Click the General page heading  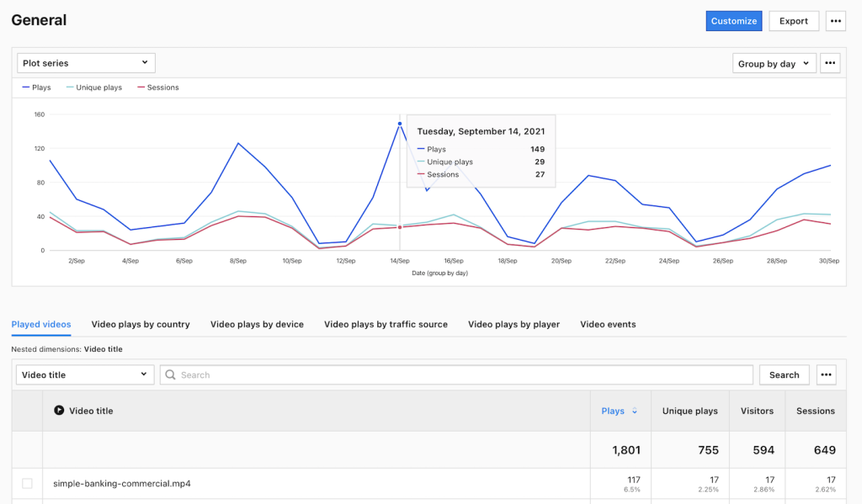pyautogui.click(x=39, y=20)
